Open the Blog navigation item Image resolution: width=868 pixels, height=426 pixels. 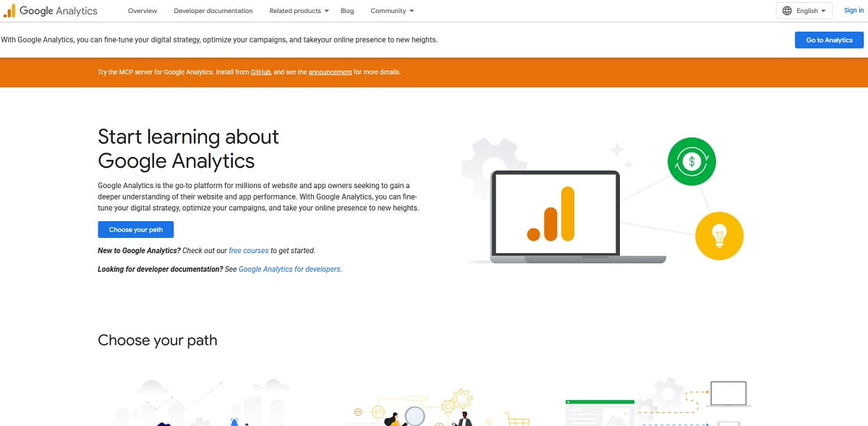pos(347,11)
